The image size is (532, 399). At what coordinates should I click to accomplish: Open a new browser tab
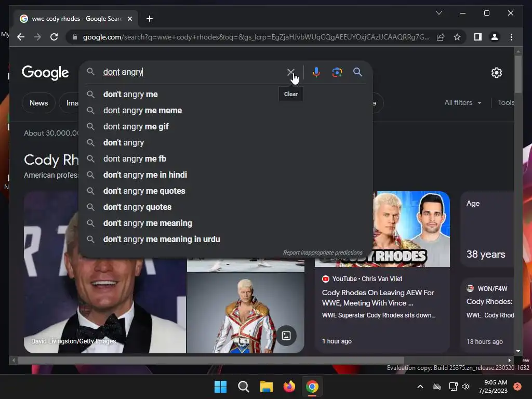pyautogui.click(x=149, y=19)
